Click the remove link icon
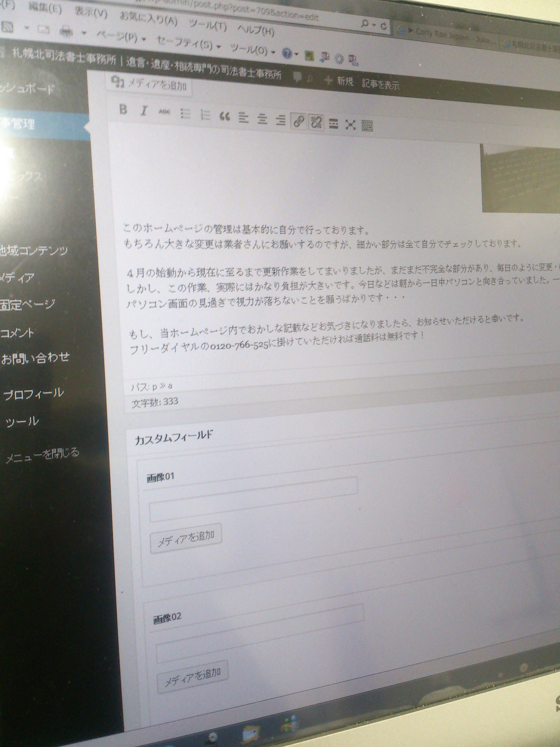 coord(316,122)
